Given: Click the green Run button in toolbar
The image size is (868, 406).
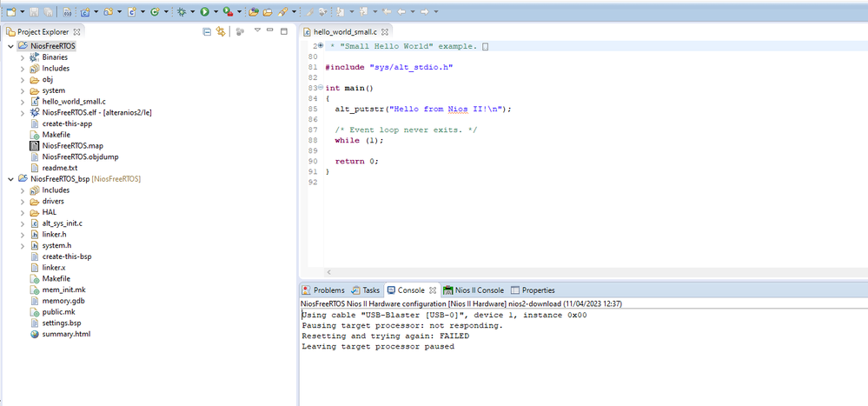Looking at the screenshot, I should pos(204,11).
